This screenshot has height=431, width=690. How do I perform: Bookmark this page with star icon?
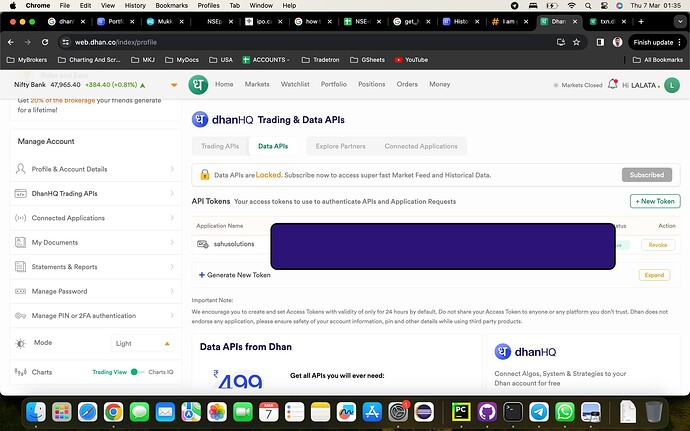[x=576, y=42]
